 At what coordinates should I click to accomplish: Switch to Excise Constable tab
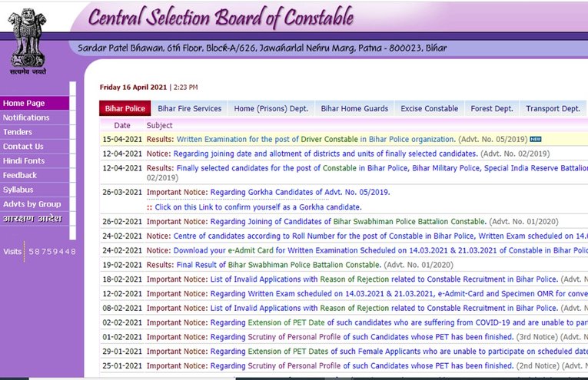(x=429, y=109)
